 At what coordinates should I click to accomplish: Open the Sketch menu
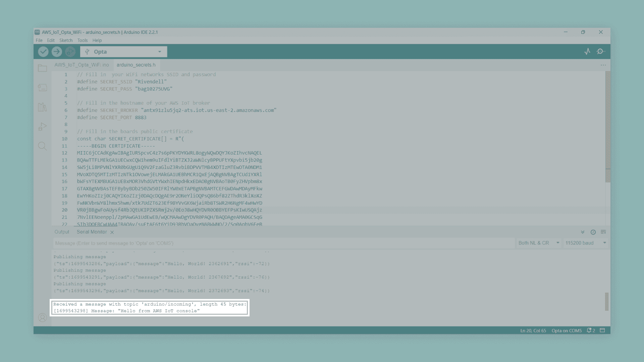[66, 40]
